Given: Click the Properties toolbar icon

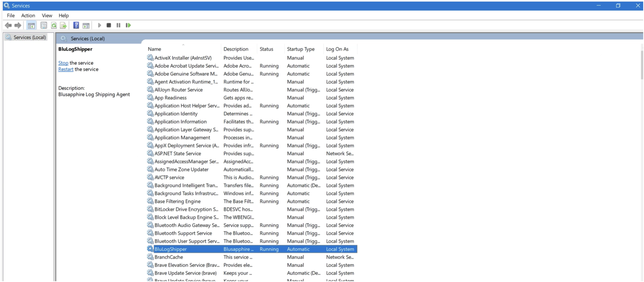Looking at the screenshot, I should [x=44, y=25].
